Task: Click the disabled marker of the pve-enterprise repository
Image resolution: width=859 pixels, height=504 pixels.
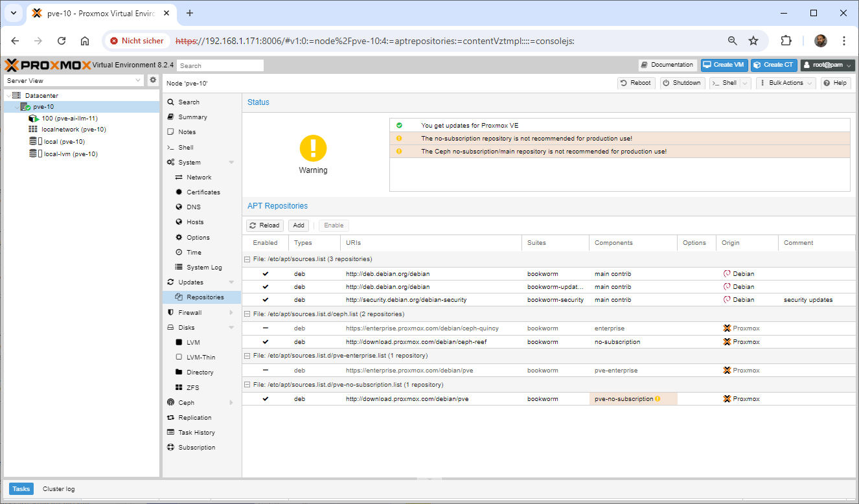Action: (x=265, y=371)
